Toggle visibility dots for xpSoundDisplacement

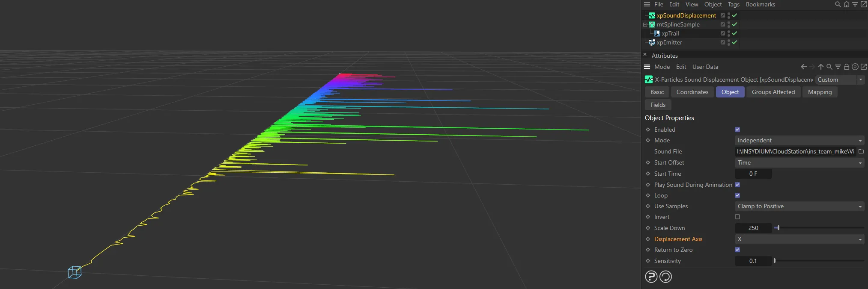[729, 15]
